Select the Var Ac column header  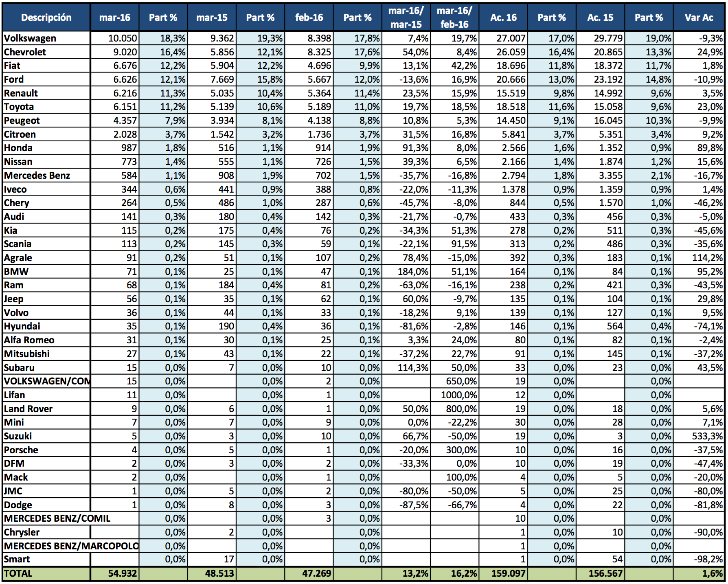pyautogui.click(x=699, y=18)
